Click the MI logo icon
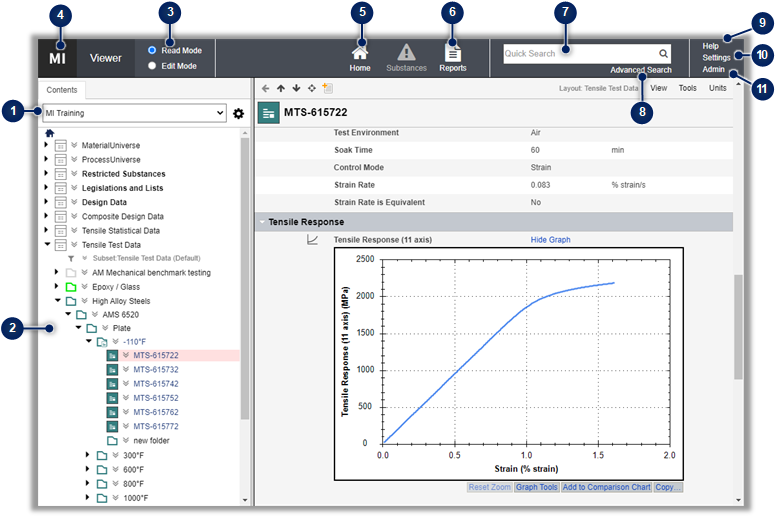778x518 pixels. pos(56,59)
